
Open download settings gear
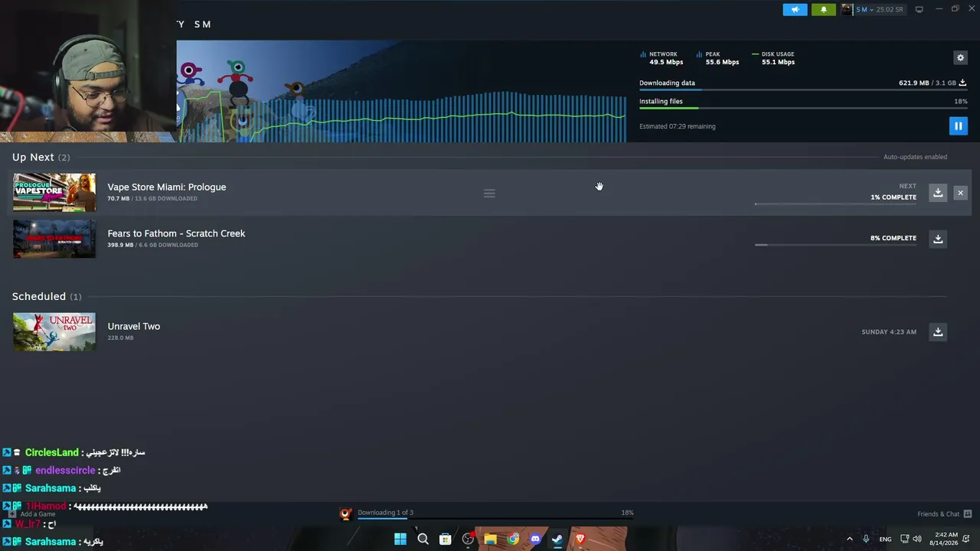click(960, 57)
